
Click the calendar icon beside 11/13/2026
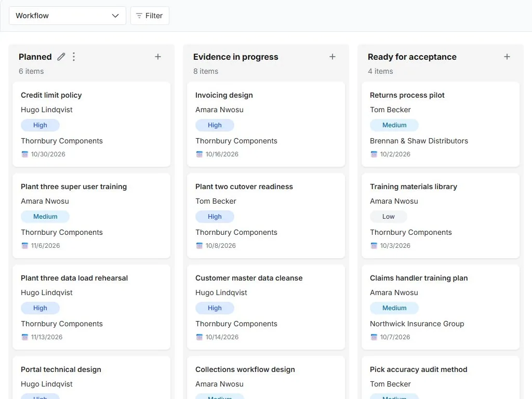click(25, 337)
